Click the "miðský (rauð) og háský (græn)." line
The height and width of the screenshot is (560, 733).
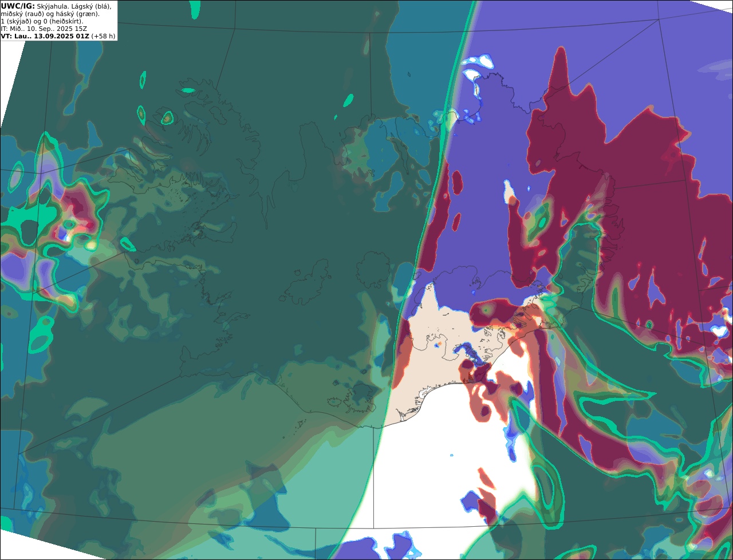[x=50, y=14]
